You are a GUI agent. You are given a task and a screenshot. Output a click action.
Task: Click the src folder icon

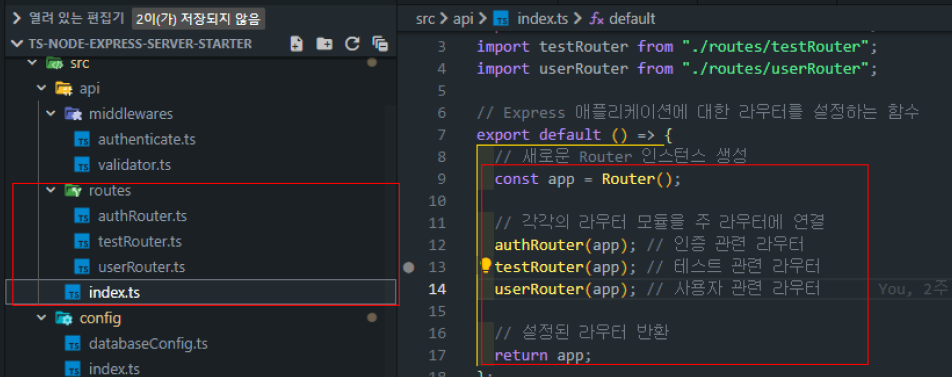[x=55, y=63]
